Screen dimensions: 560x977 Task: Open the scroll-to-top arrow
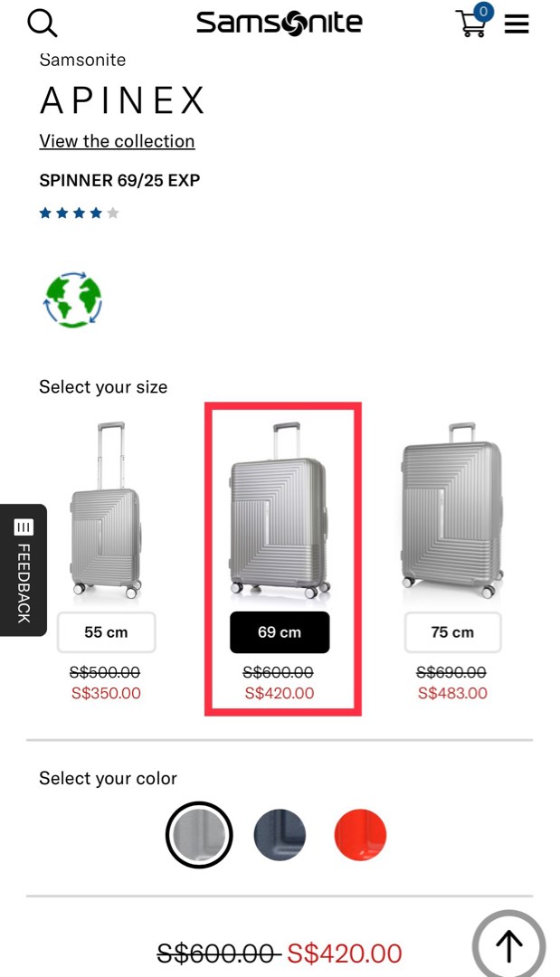point(508,946)
